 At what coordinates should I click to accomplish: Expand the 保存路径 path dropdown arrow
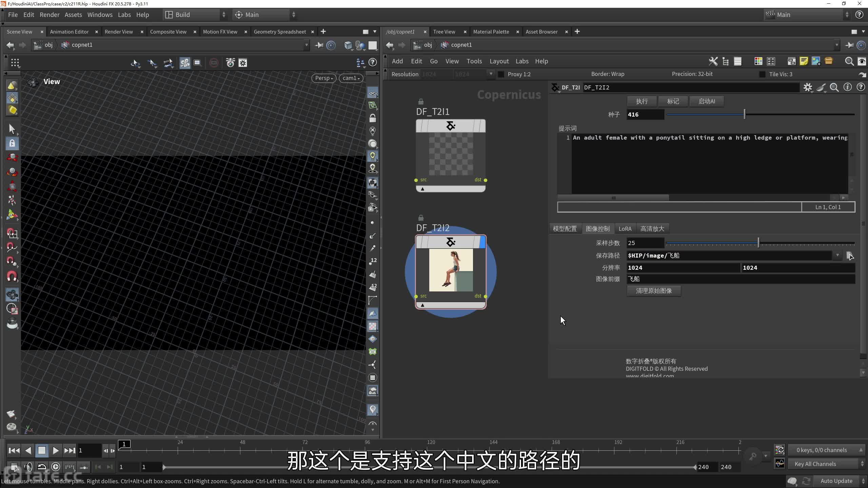[837, 256]
